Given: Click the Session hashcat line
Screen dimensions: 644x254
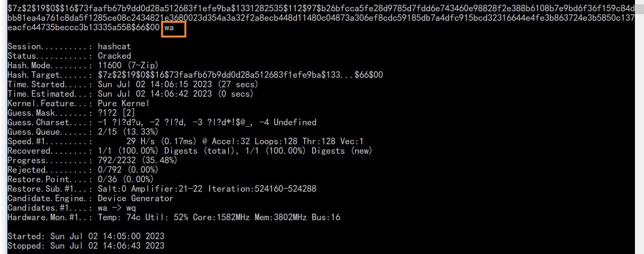Looking at the screenshot, I should tap(114, 47).
